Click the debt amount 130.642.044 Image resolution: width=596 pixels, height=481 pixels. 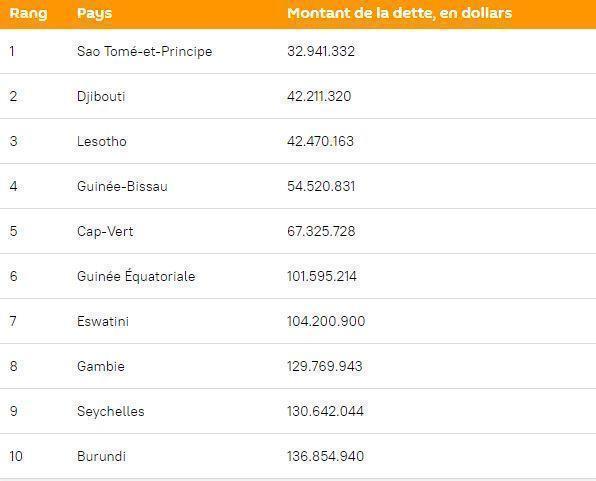pos(325,411)
